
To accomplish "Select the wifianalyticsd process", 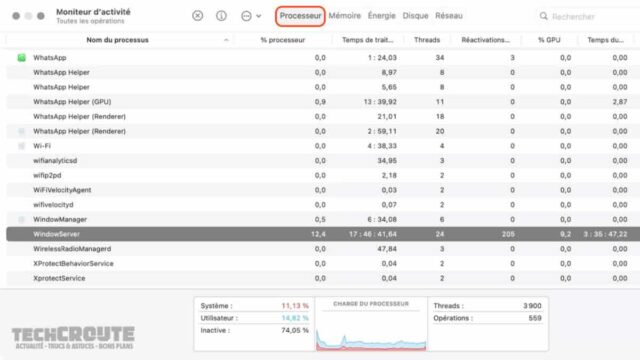I will point(323,160).
